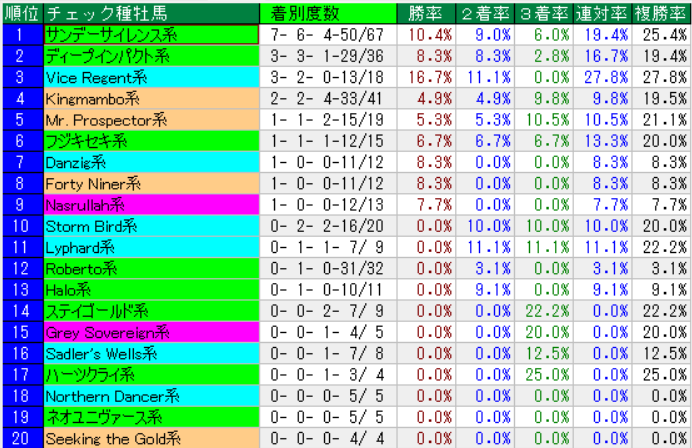The image size is (692, 448).
Task: Select the Roberto系 cell
Action: [x=151, y=268]
